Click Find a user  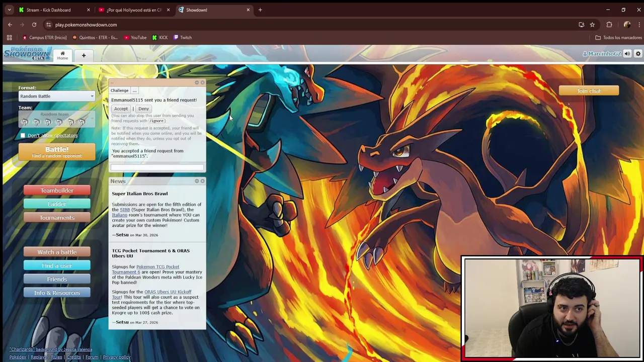(57, 265)
